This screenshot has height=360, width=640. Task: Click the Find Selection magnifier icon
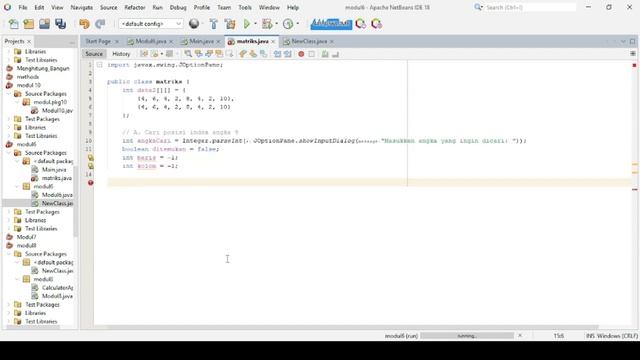(188, 54)
